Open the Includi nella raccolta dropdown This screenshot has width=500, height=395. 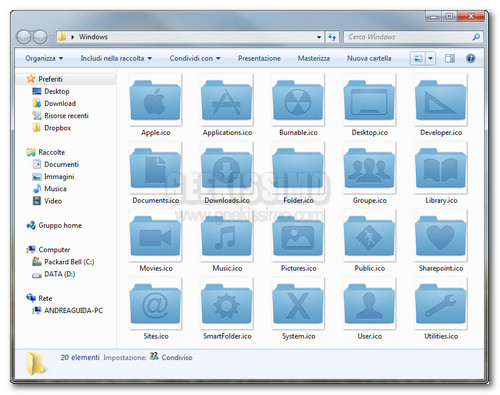pos(116,58)
